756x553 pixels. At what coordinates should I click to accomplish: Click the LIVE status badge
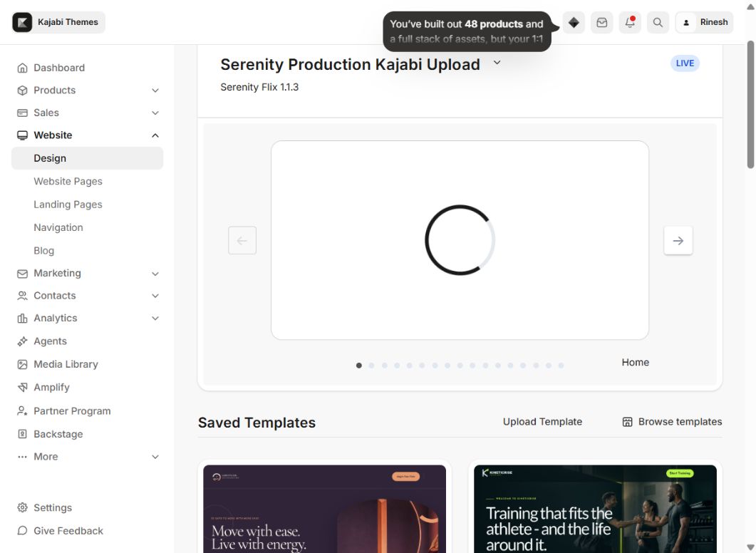coord(685,63)
